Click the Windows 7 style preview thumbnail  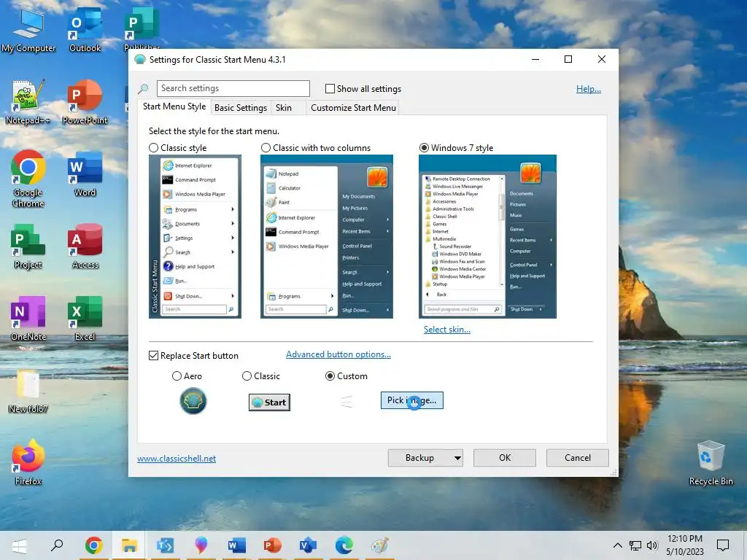[x=487, y=237]
